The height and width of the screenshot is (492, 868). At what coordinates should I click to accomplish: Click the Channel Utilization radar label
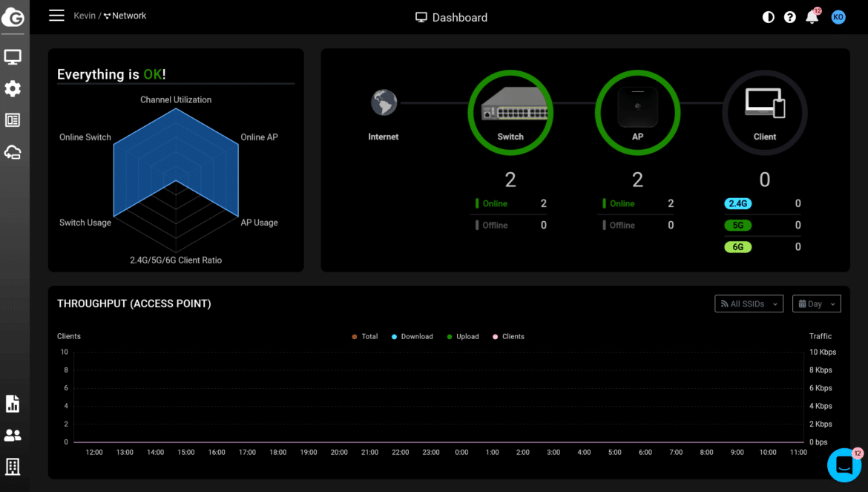pos(176,99)
